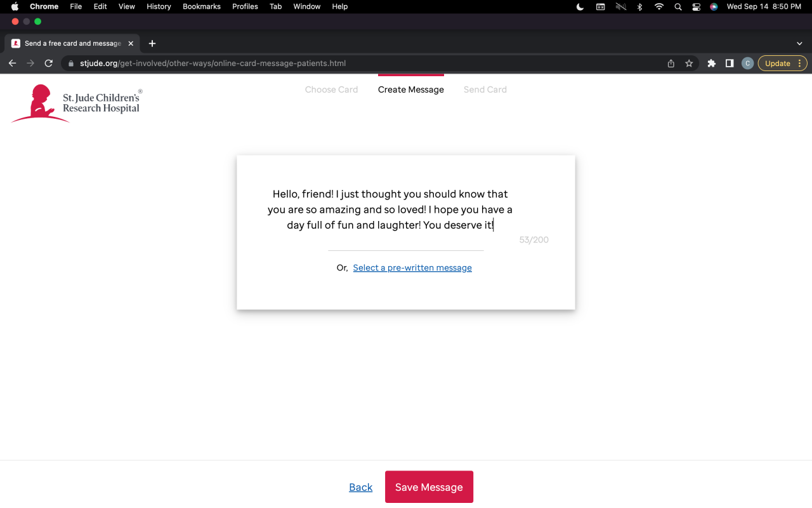Click the 53/200 character counter
The image size is (812, 508).
(534, 240)
